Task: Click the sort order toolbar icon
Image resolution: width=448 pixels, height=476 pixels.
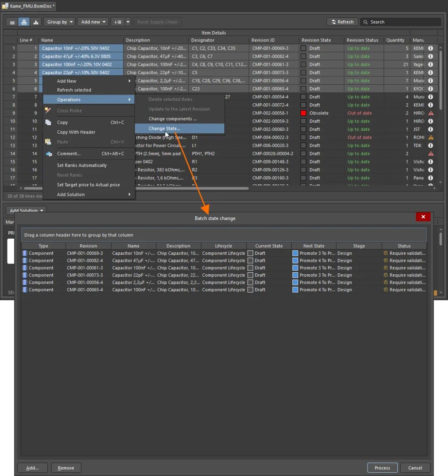Action: 118,22
